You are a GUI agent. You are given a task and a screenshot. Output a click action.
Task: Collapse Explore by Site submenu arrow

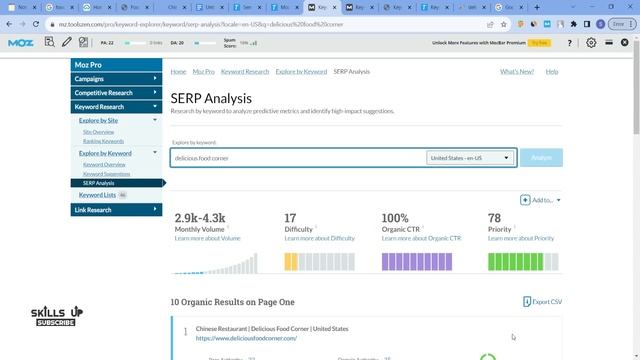coord(155,120)
